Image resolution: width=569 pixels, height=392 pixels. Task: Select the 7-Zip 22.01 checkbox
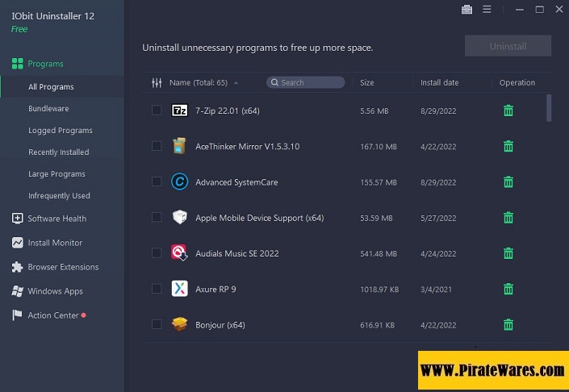157,111
